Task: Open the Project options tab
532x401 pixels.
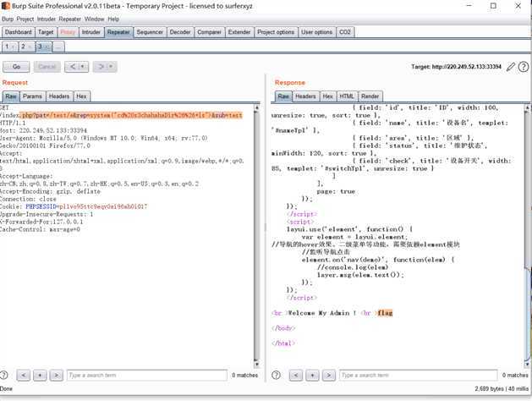Action: (276, 32)
